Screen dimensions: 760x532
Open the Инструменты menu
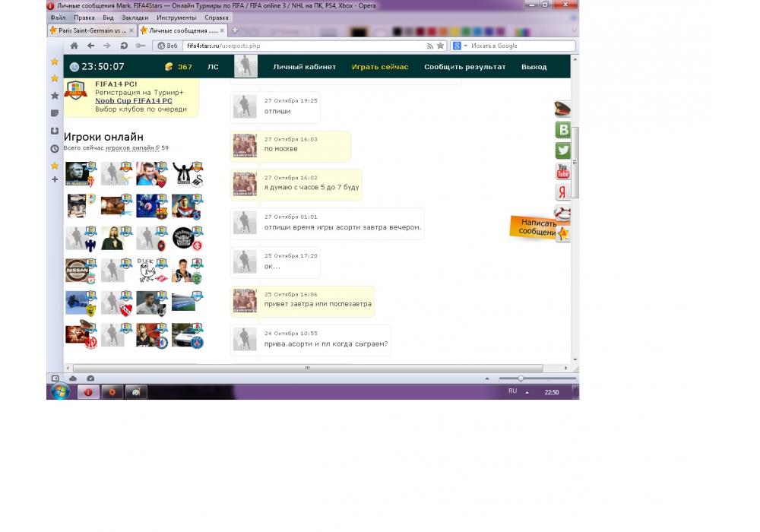click(176, 17)
